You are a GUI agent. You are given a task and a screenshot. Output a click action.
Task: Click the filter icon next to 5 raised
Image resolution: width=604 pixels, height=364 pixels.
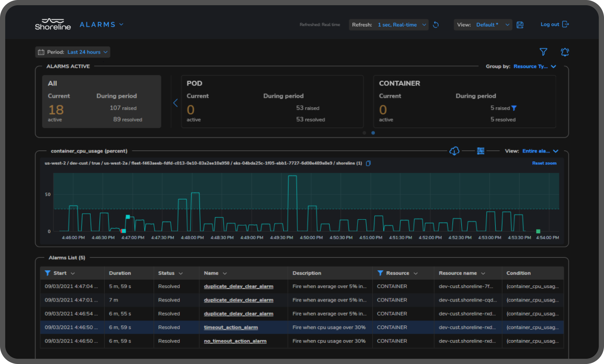[x=514, y=108]
